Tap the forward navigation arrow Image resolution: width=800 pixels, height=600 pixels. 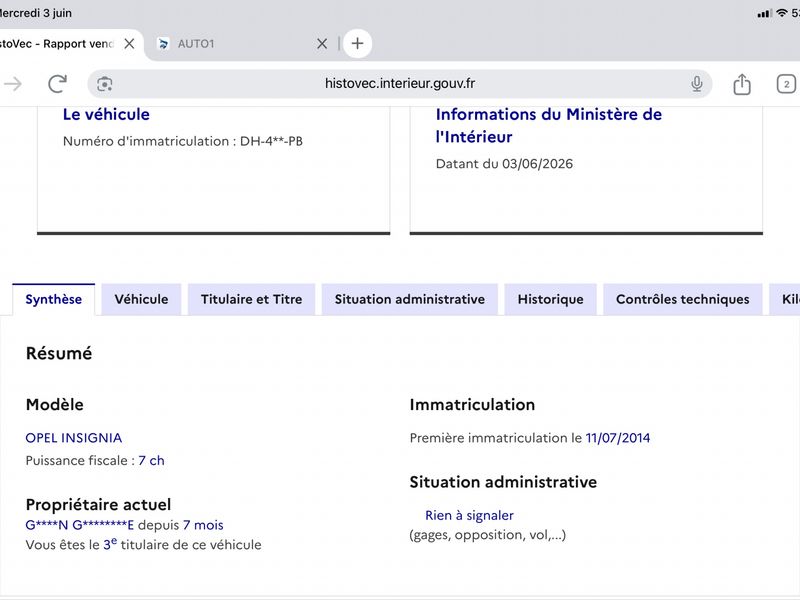tap(13, 84)
